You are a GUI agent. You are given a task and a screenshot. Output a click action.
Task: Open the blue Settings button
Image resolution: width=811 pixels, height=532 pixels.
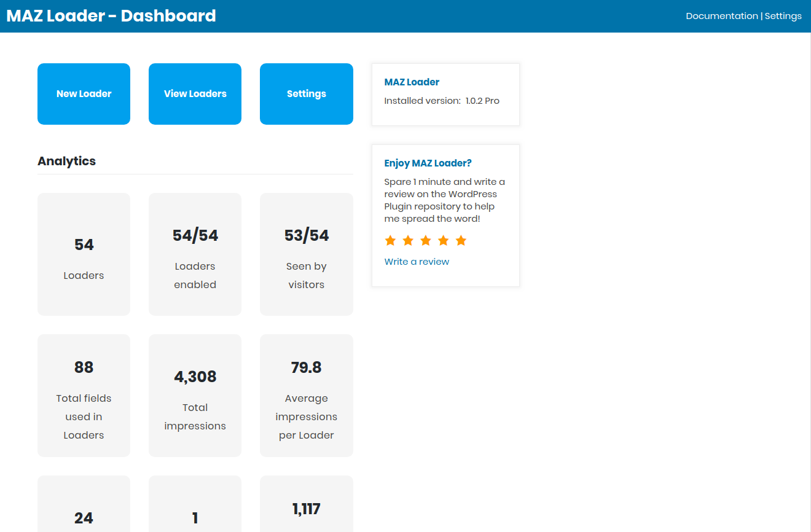[307, 94]
